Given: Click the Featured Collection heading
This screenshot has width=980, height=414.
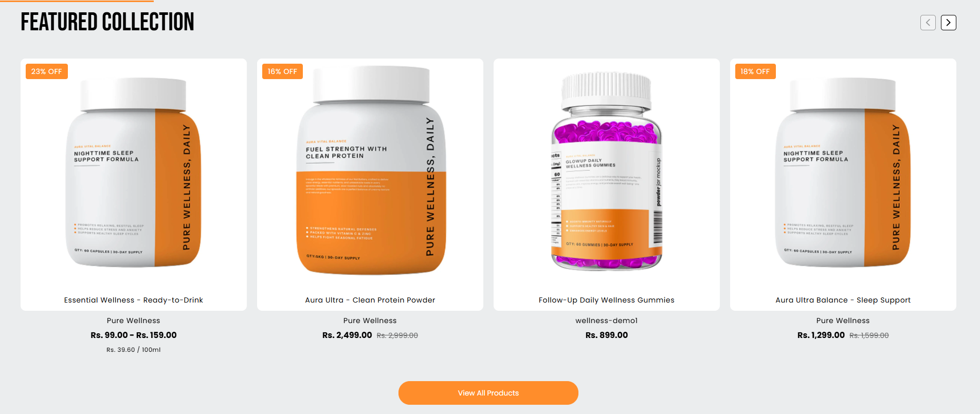Looking at the screenshot, I should 107,22.
